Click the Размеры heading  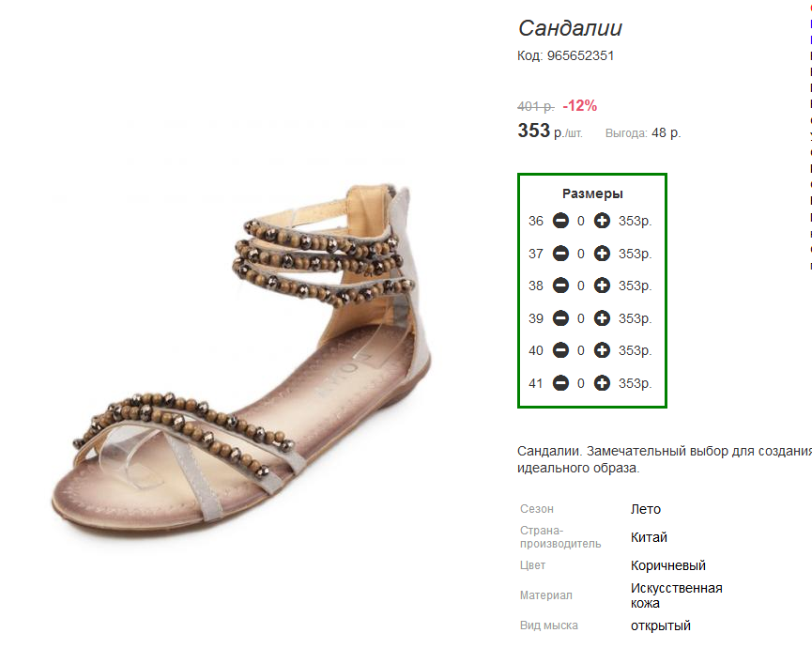coord(592,193)
